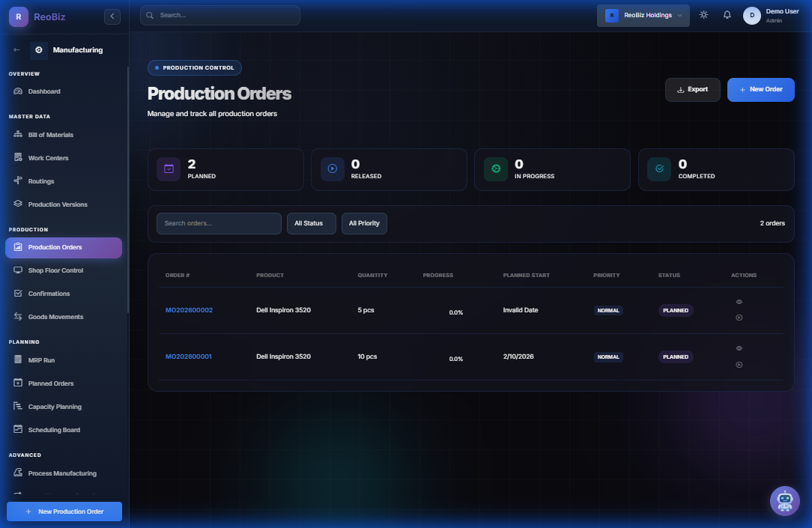
Task: Click into the Search orders field
Action: (219, 223)
